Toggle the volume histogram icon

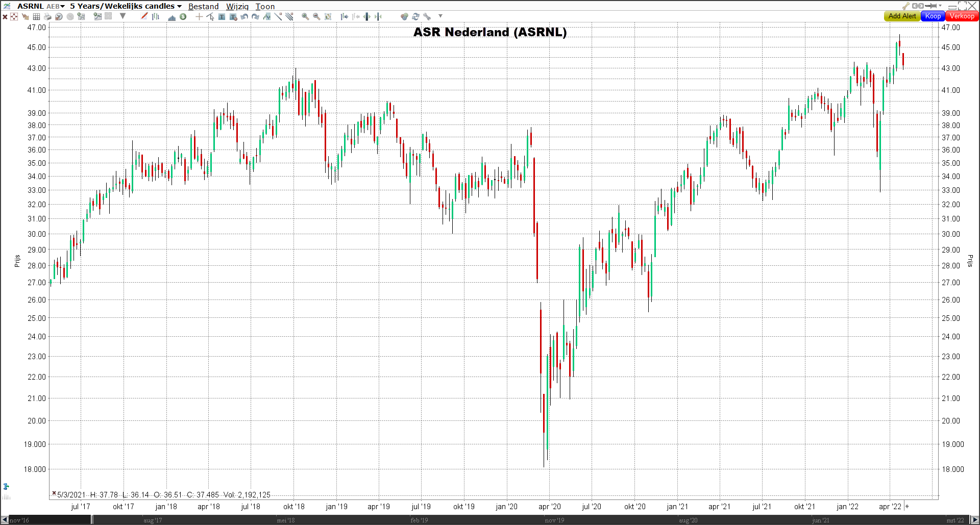tap(171, 17)
